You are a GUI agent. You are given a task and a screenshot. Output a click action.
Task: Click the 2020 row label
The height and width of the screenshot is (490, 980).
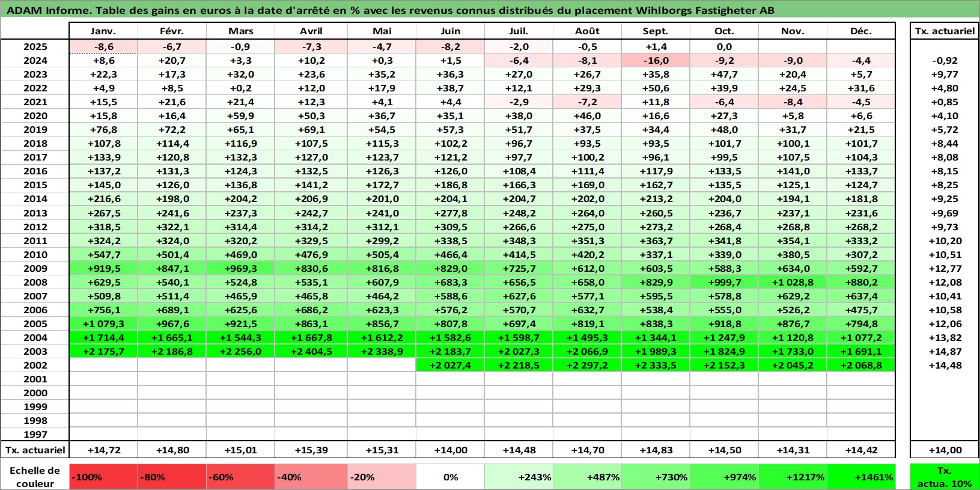tap(35, 115)
